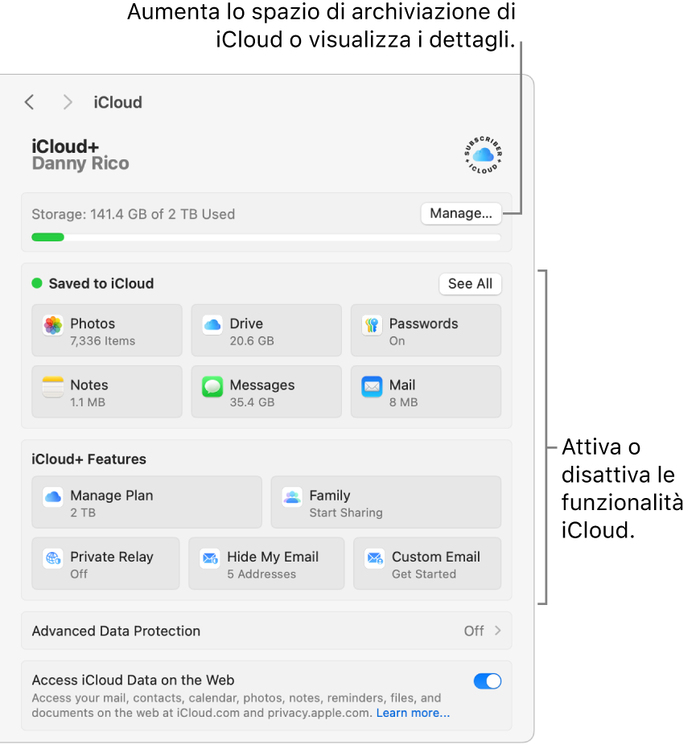This screenshot has height=745, width=700.
Task: Open the Photos flower icon
Action: [x=53, y=326]
